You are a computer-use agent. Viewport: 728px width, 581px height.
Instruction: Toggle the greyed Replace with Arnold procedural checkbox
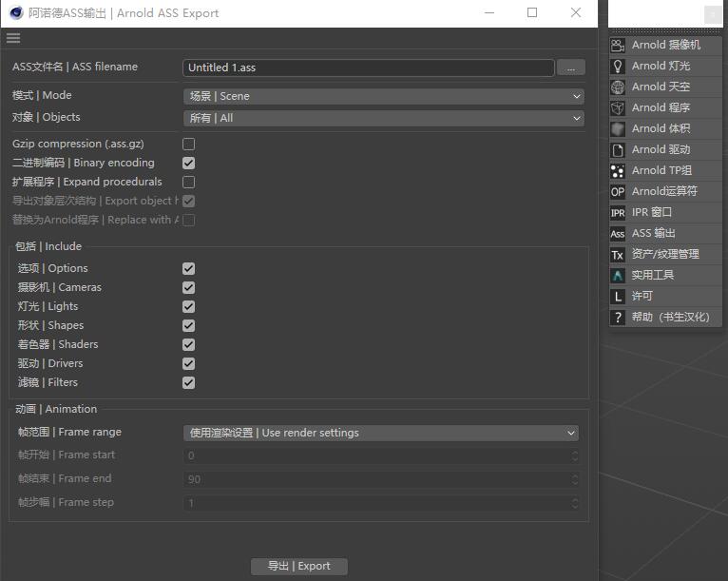pos(188,221)
